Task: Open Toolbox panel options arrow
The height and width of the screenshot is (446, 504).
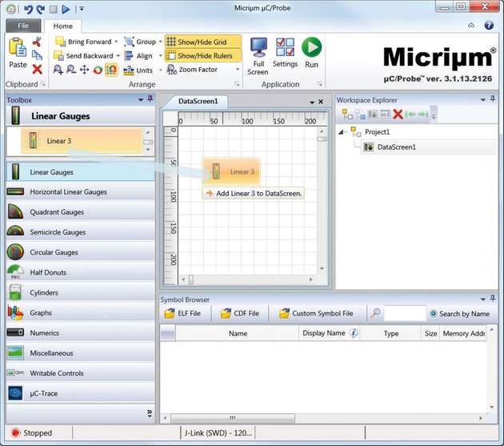Action: click(x=141, y=100)
